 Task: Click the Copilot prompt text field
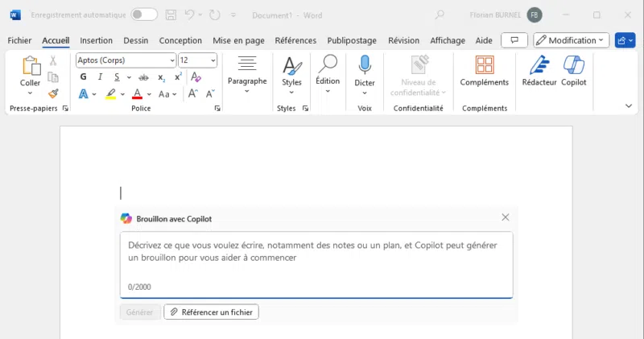coord(316,265)
